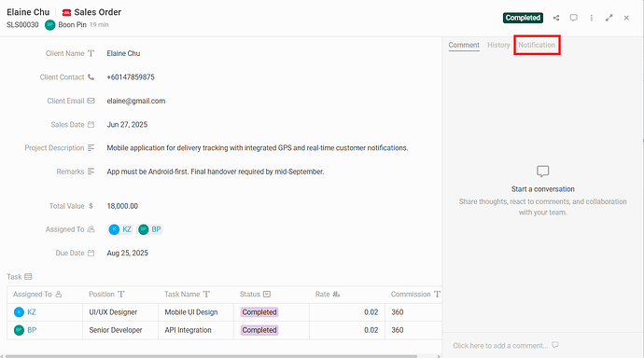Expand record to full screen
Image resolution: width=644 pixels, height=358 pixels.
(x=609, y=18)
